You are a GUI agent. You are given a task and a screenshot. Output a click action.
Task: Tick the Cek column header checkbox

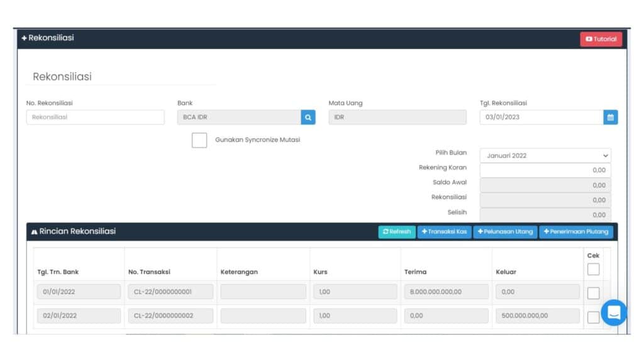[593, 269]
